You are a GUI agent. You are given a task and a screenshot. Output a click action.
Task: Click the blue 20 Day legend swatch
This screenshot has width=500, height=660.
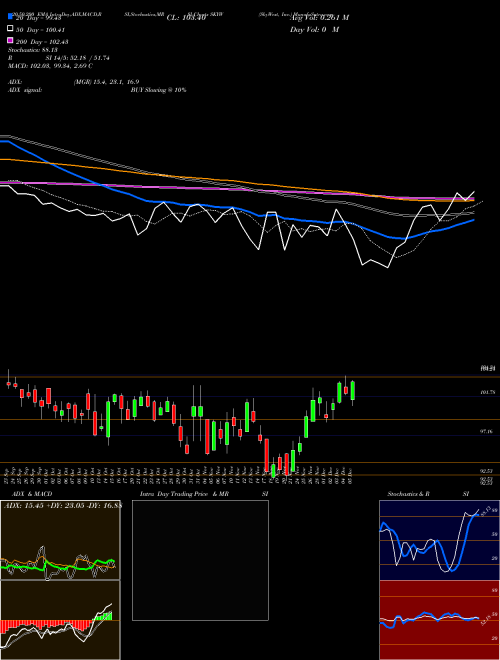[x=10, y=16]
